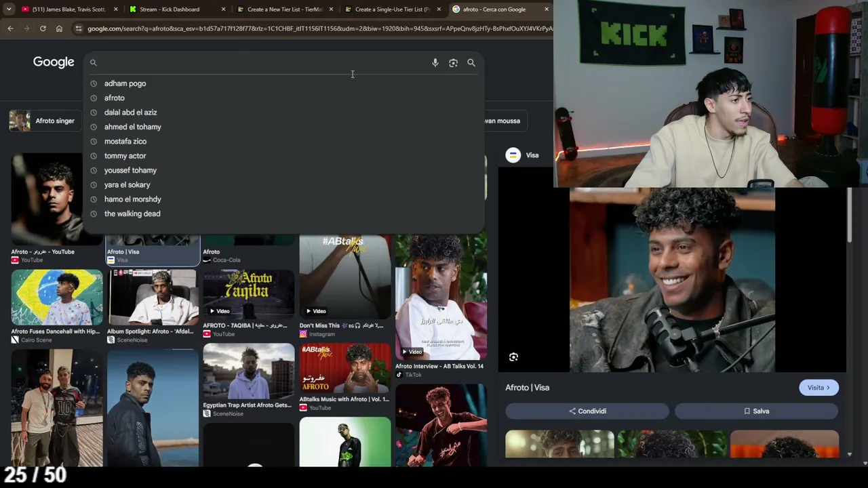Screen dimensions: 868x488
Task: Open 'ABtalks Music with Afroto' thumbnail
Action: [x=345, y=369]
